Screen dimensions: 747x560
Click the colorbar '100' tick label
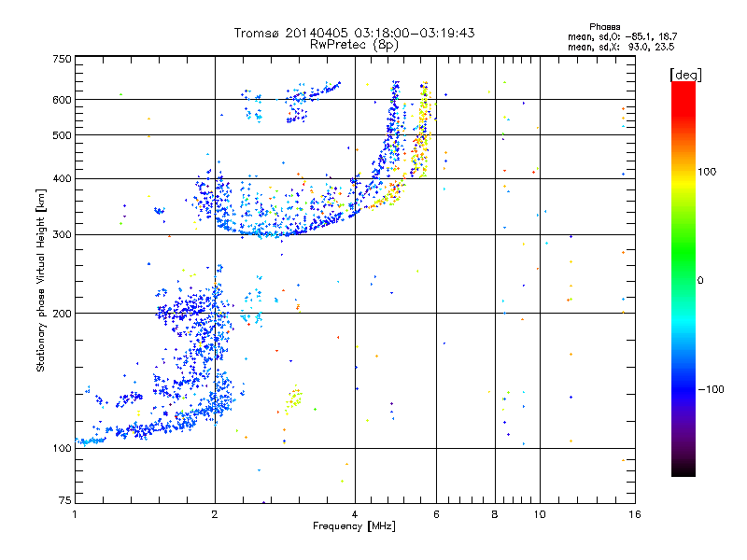707,172
